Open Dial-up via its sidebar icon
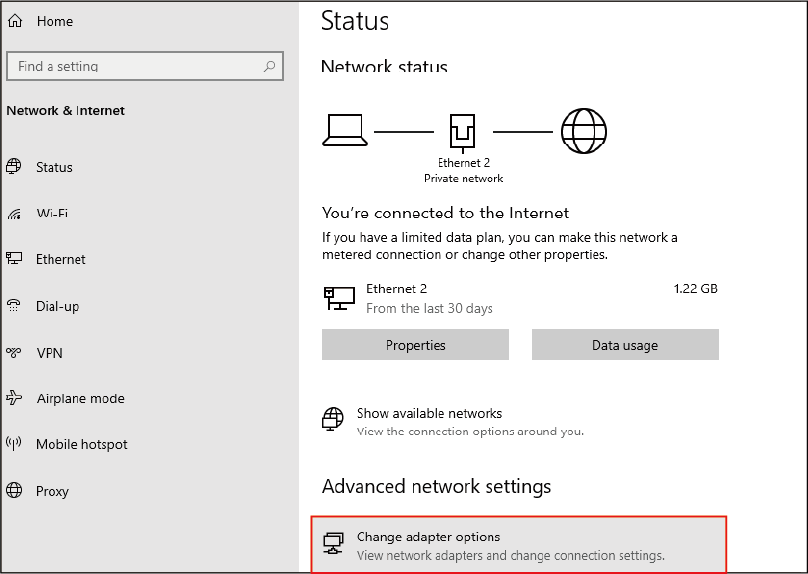The width and height of the screenshot is (808, 574). point(15,306)
